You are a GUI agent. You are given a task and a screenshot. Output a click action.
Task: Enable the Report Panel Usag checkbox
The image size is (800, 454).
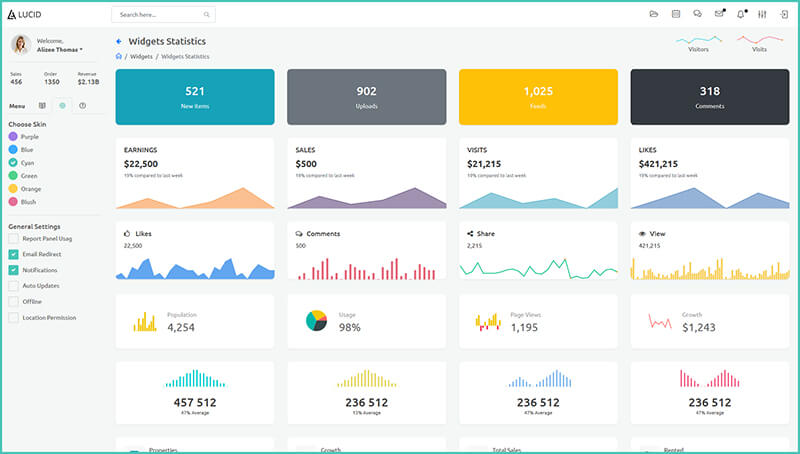[x=13, y=238]
